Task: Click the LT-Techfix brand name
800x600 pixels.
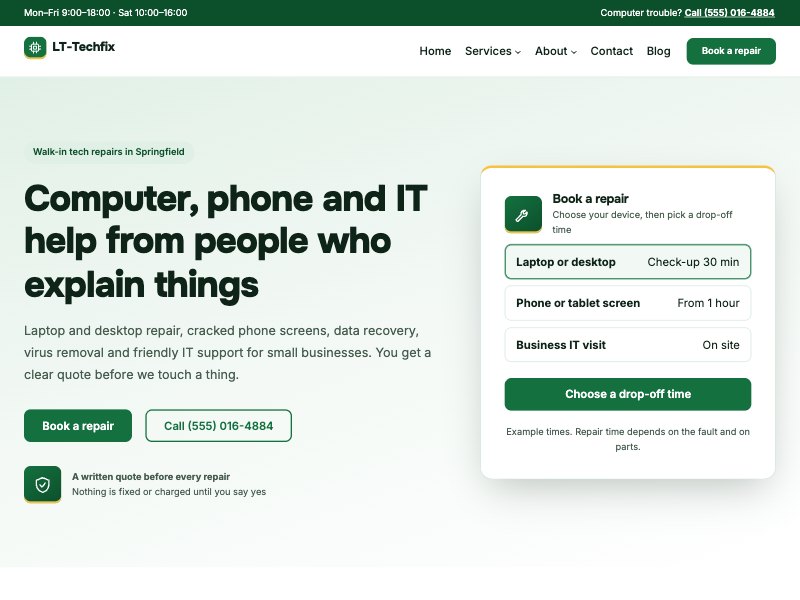Action: [x=84, y=47]
